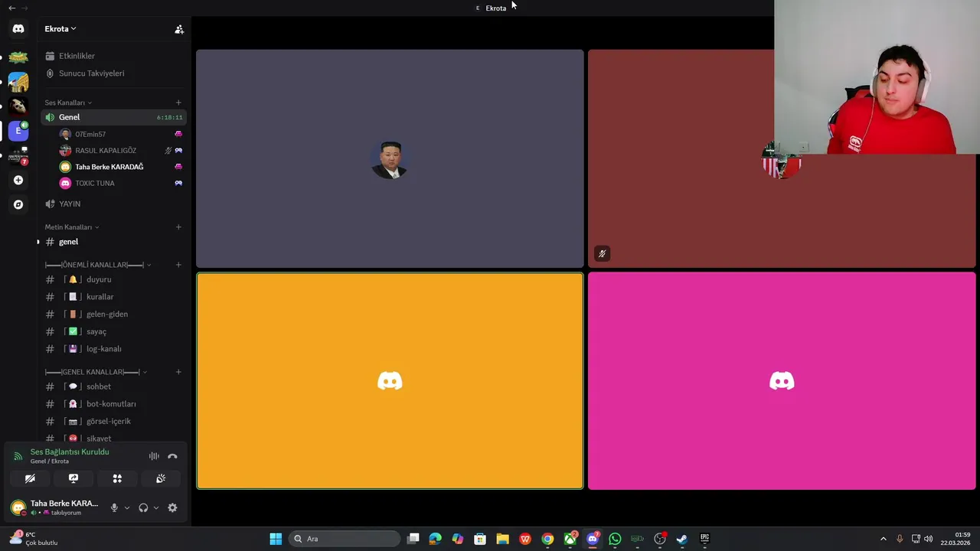The image size is (980, 551).
Task: Click the Ses Bağlantısı Kuruldu status text
Action: coord(70,452)
